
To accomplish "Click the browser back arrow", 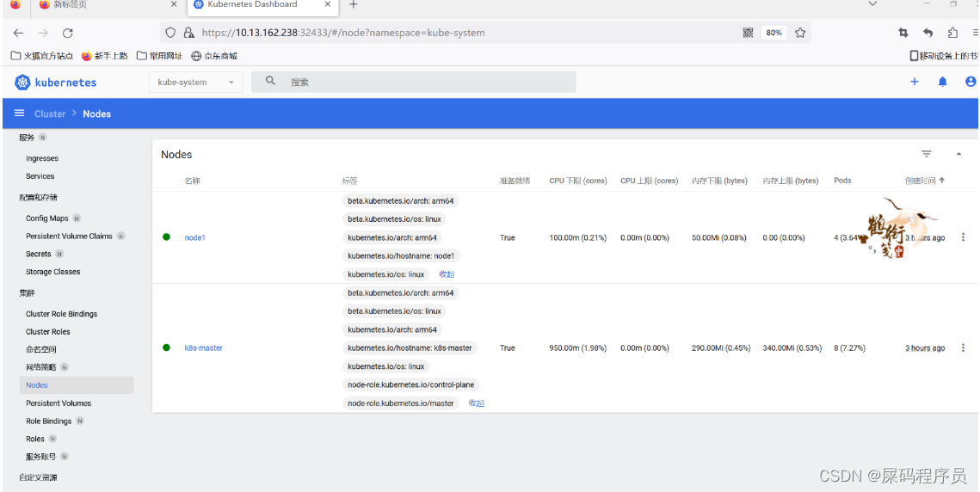I will point(18,34).
